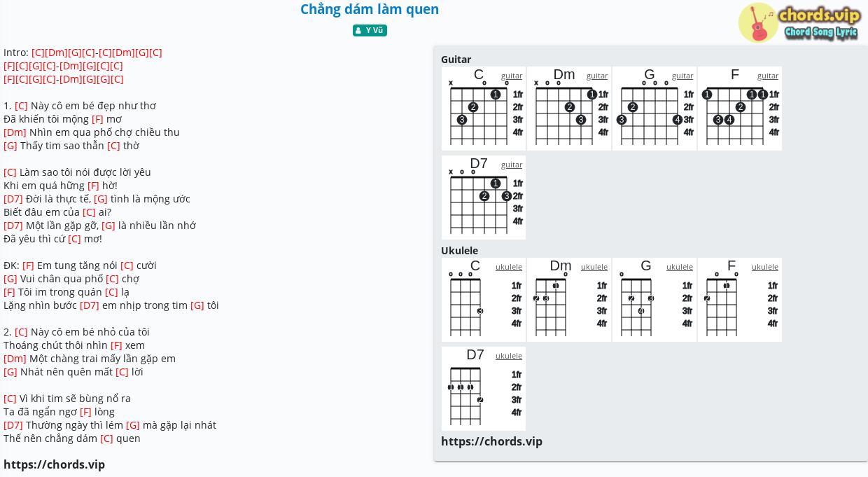The image size is (868, 477).
Task: Click the [Dm] chord before Nhìn em qua phố
Action: tap(15, 132)
